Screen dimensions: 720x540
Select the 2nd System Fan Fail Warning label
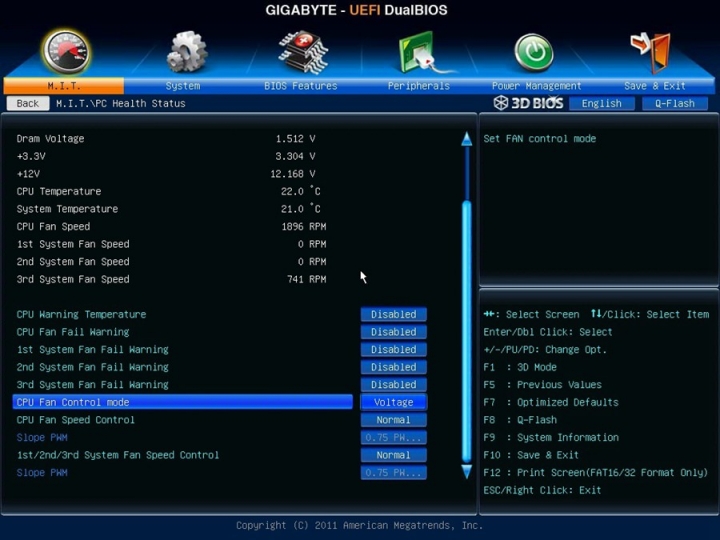[93, 367]
